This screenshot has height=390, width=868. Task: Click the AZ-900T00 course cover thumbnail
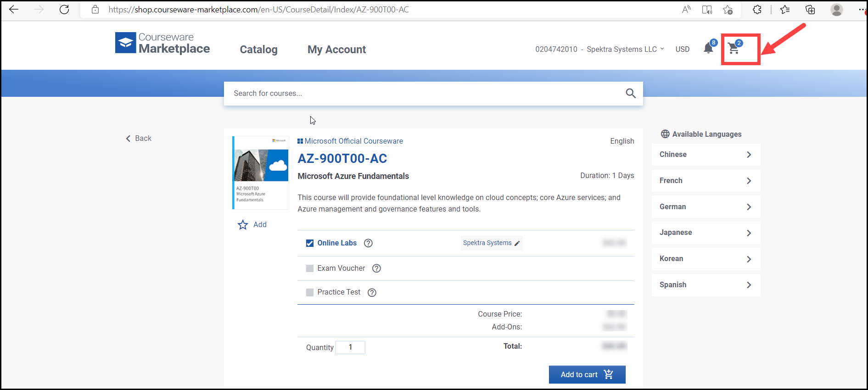[x=261, y=173]
